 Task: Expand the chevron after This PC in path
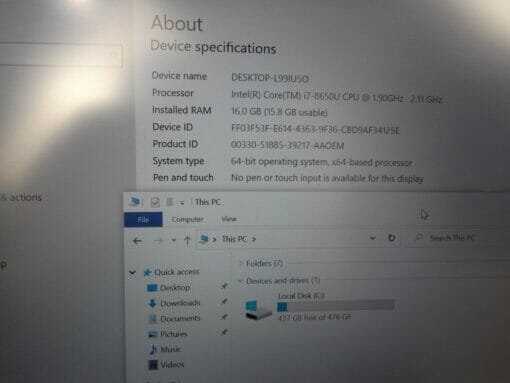pyautogui.click(x=254, y=239)
